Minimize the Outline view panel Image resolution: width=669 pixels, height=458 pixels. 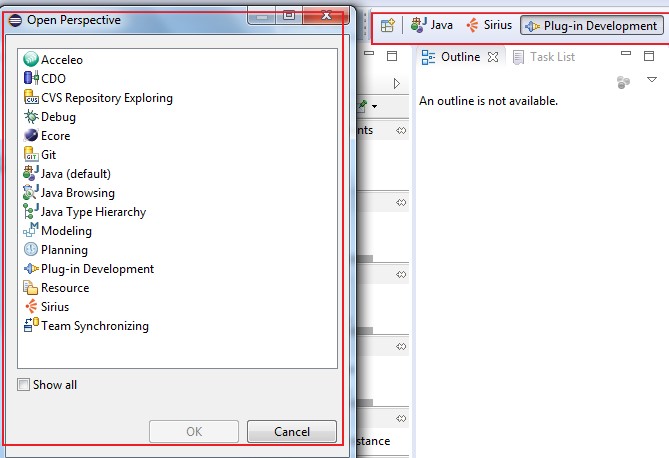pos(626,53)
